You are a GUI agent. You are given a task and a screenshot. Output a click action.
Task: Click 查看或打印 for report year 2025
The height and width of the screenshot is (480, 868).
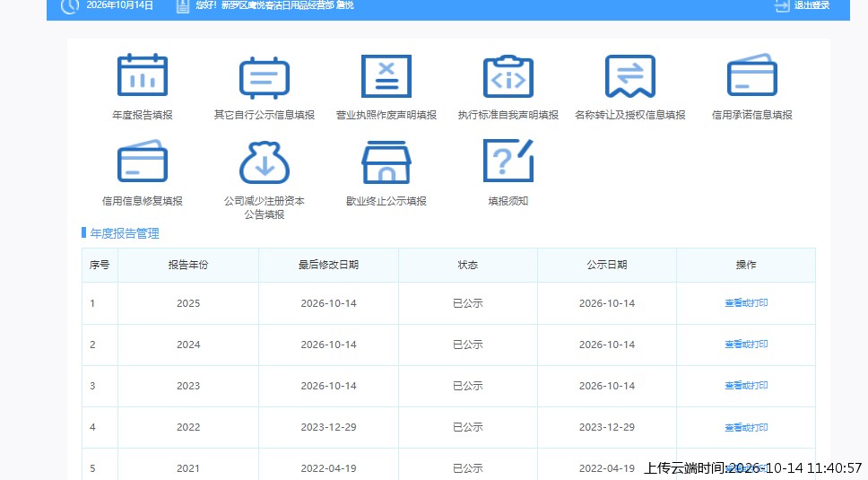746,303
